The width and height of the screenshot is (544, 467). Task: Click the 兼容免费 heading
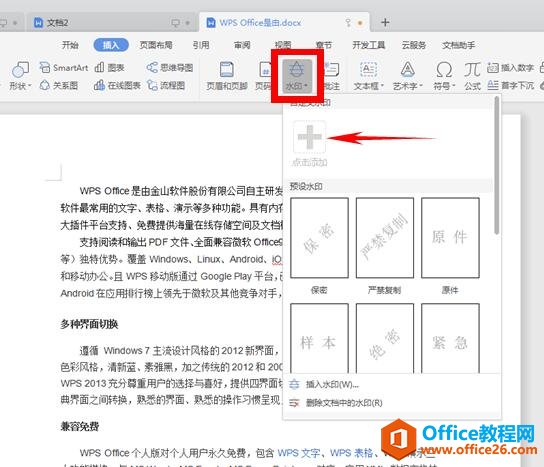pyautogui.click(x=80, y=426)
